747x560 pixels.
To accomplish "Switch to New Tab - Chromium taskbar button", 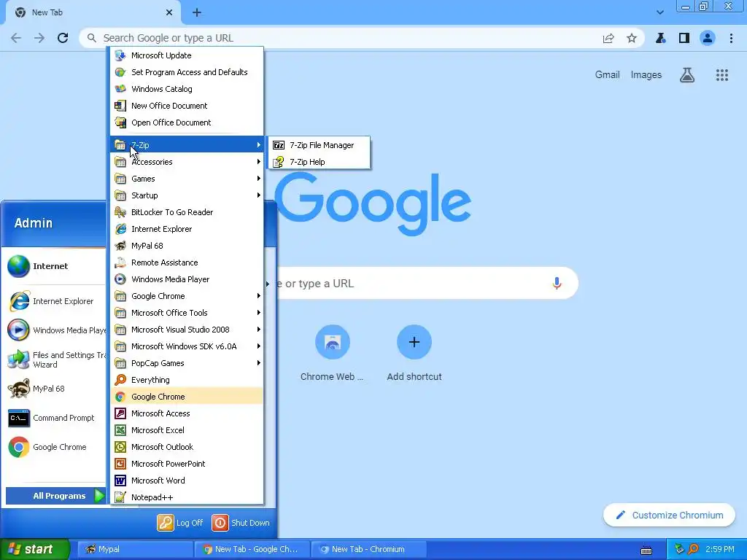I will [368, 549].
